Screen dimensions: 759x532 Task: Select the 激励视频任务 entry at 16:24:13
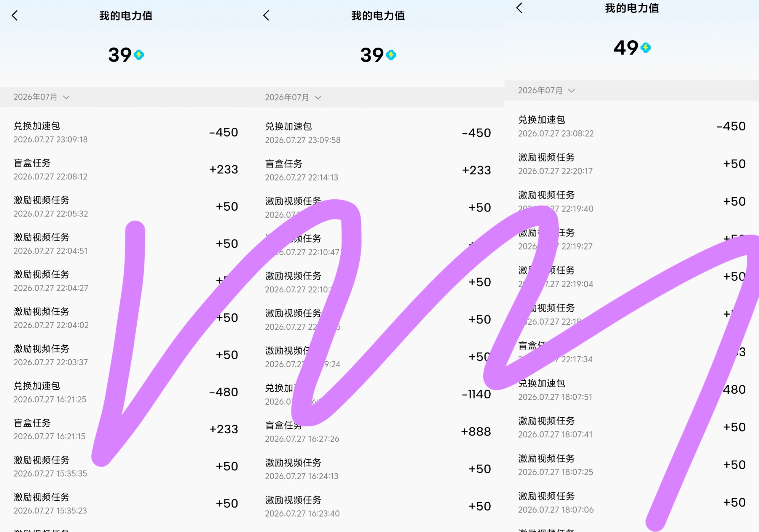[378, 469]
